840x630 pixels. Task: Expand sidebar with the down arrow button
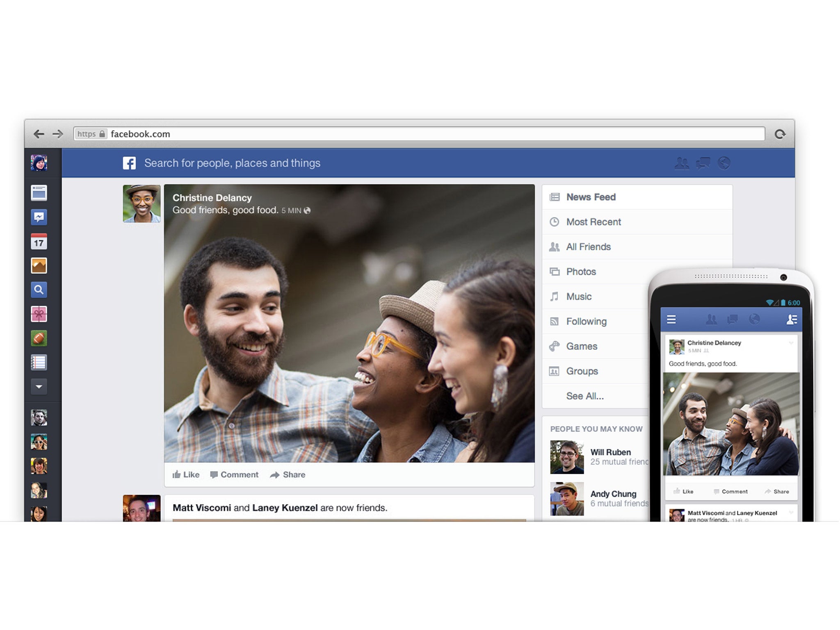click(39, 387)
